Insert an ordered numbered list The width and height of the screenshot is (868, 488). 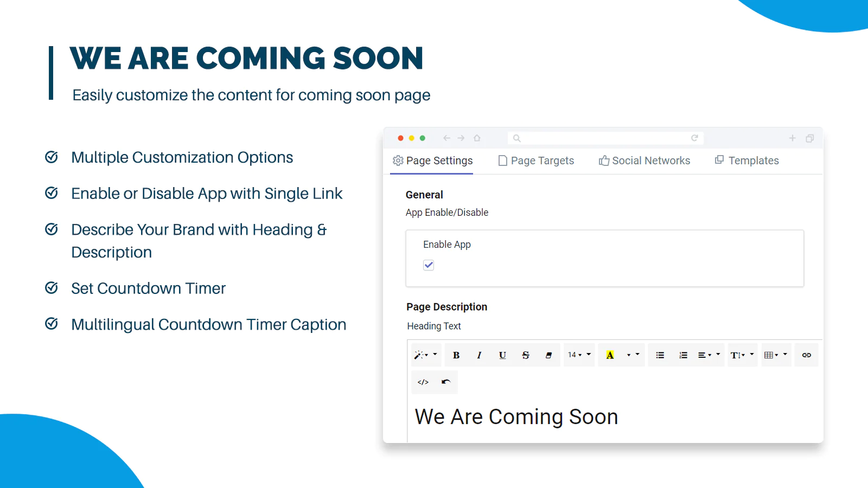tap(683, 355)
